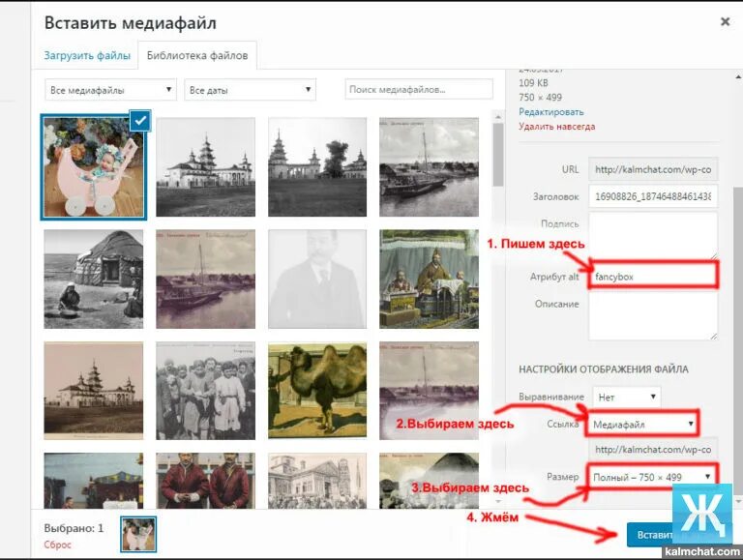The width and height of the screenshot is (743, 560).
Task: Select the old building with tower thumbnail
Action: [x=317, y=481]
